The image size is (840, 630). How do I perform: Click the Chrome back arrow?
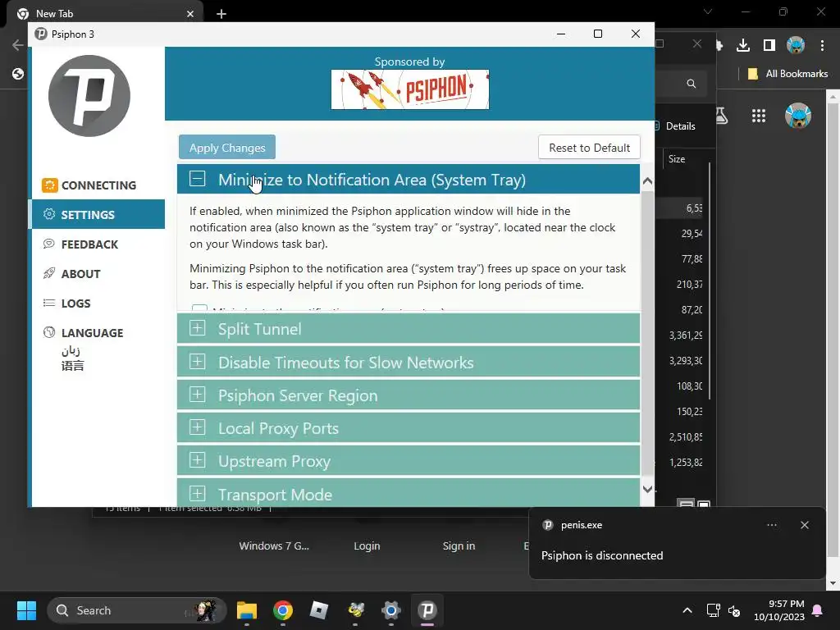click(18, 45)
